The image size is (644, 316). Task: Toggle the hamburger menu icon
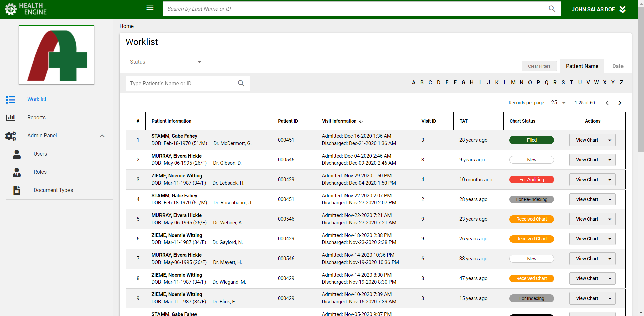150,8
